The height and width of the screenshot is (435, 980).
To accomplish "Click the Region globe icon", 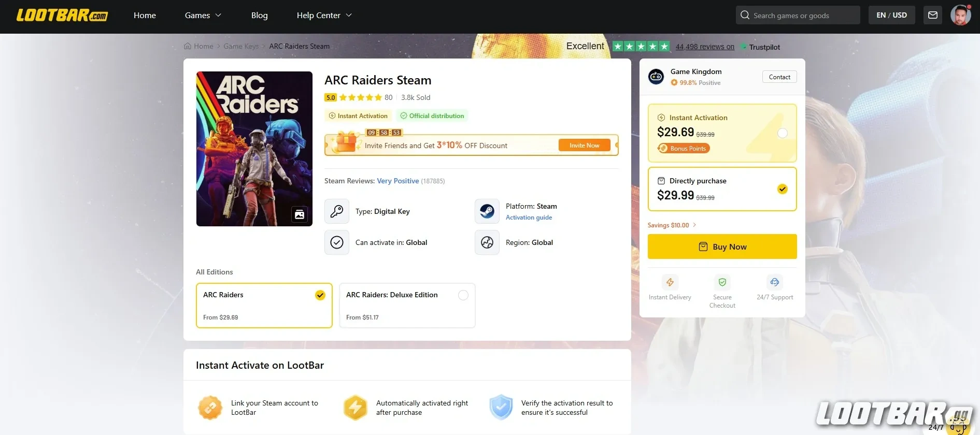I will coord(487,242).
